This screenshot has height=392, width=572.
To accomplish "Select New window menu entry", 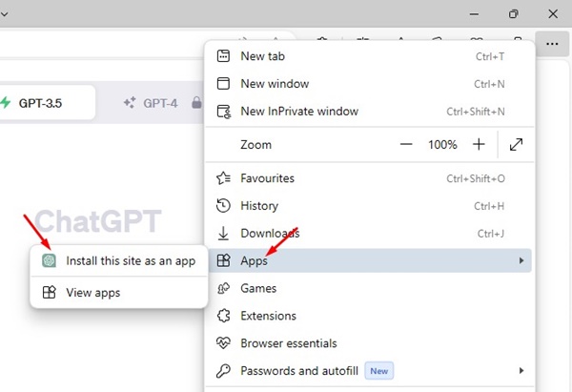I will [370, 84].
